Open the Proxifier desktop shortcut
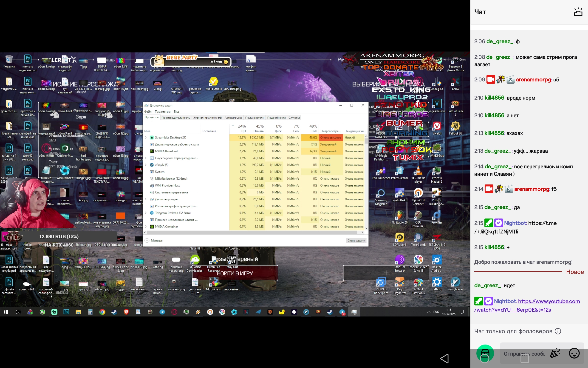This screenshot has height=368, width=588. click(x=437, y=217)
